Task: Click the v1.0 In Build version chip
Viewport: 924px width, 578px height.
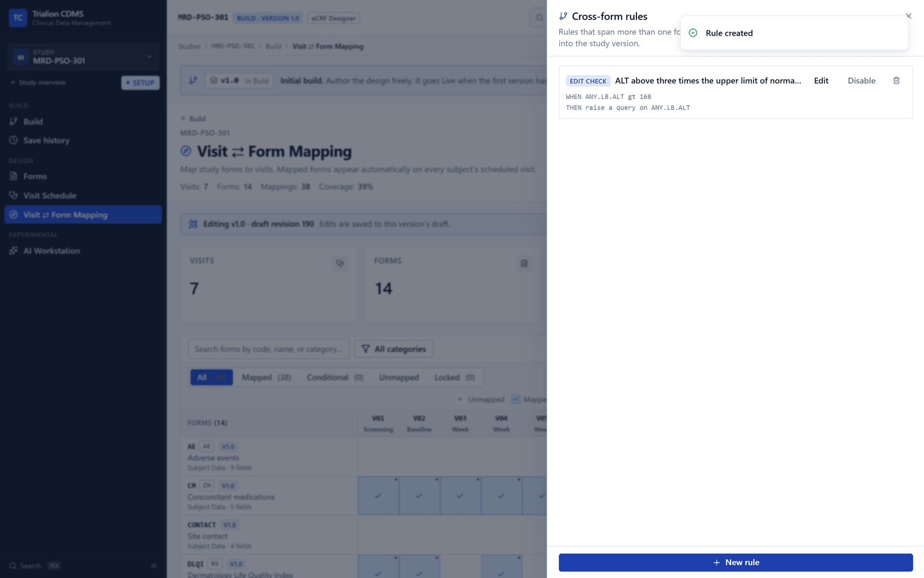Action: 239,80
